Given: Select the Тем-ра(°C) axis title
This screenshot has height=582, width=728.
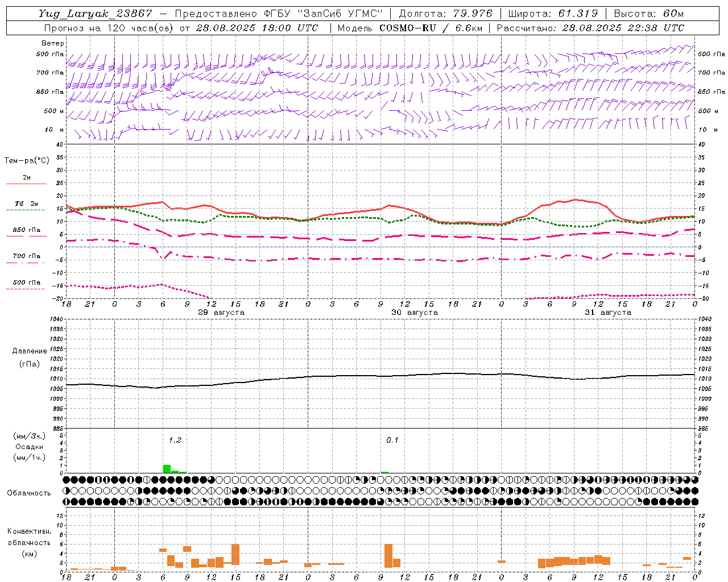Looking at the screenshot, I should click(x=27, y=161).
